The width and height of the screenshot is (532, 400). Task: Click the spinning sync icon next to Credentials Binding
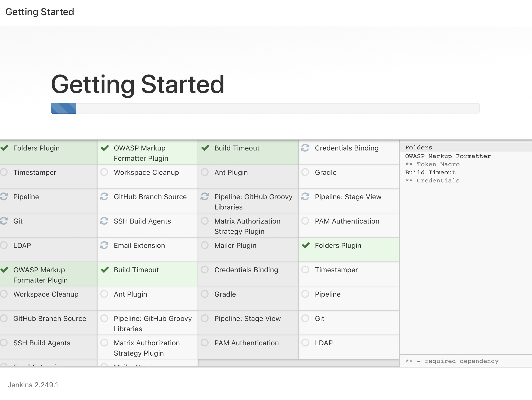pyautogui.click(x=305, y=148)
